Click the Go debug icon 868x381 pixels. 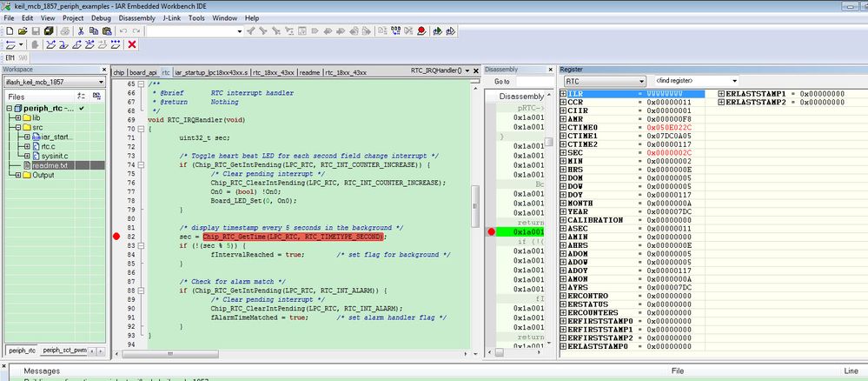click(116, 44)
